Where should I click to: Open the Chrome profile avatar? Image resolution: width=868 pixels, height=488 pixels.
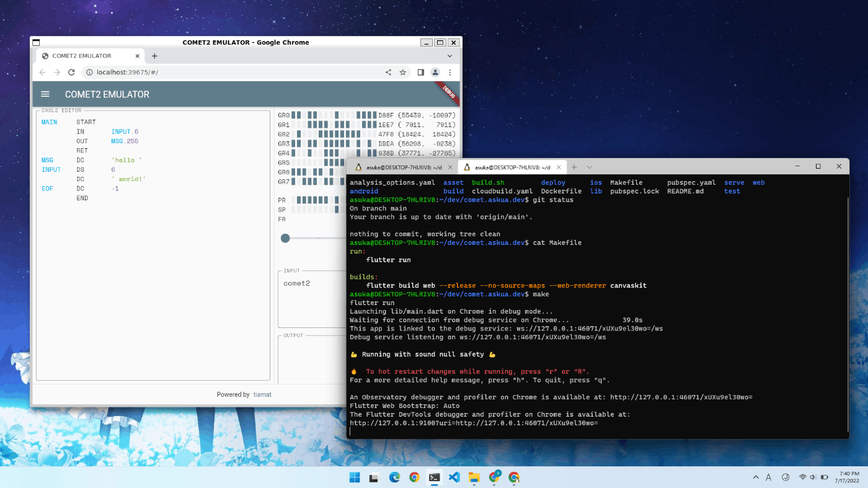click(x=435, y=73)
